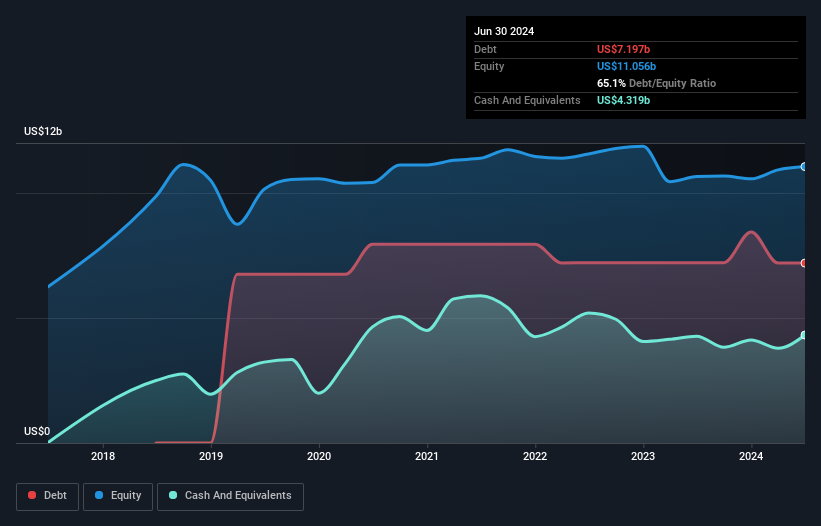
Task: Click the Jun 30 2024 tooltip date
Action: point(504,31)
